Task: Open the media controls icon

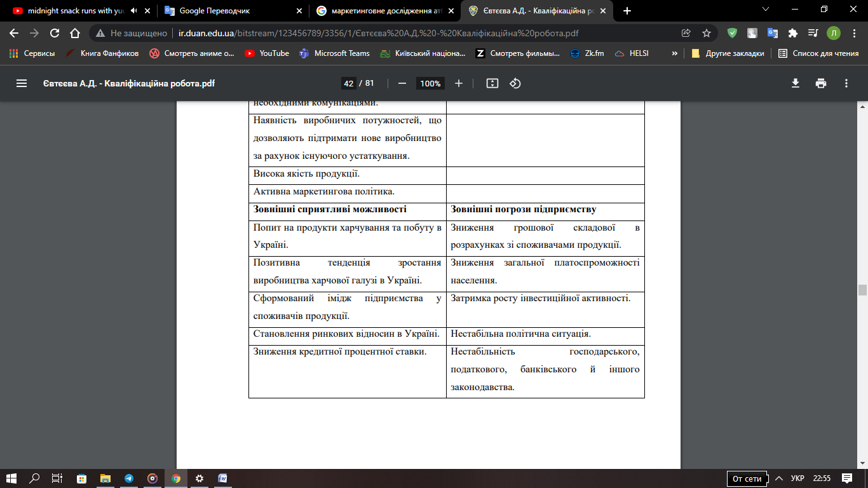Action: click(x=813, y=33)
